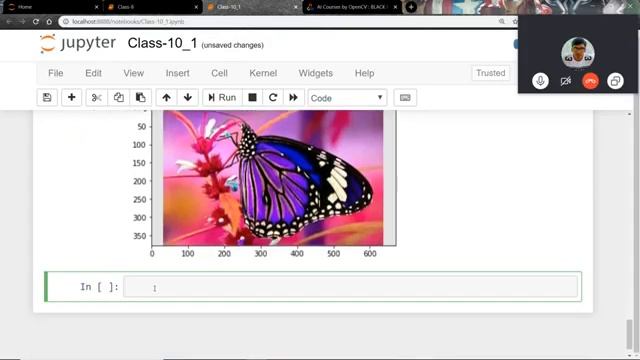This screenshot has width=640, height=360.
Task: Click the notebook vertical scrollbar thumb
Action: pyautogui.click(x=630, y=335)
